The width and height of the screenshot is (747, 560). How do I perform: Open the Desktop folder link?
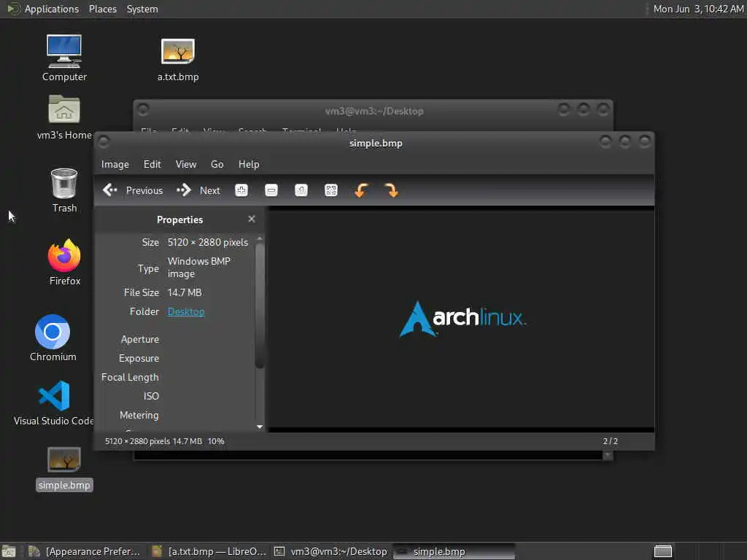(186, 311)
